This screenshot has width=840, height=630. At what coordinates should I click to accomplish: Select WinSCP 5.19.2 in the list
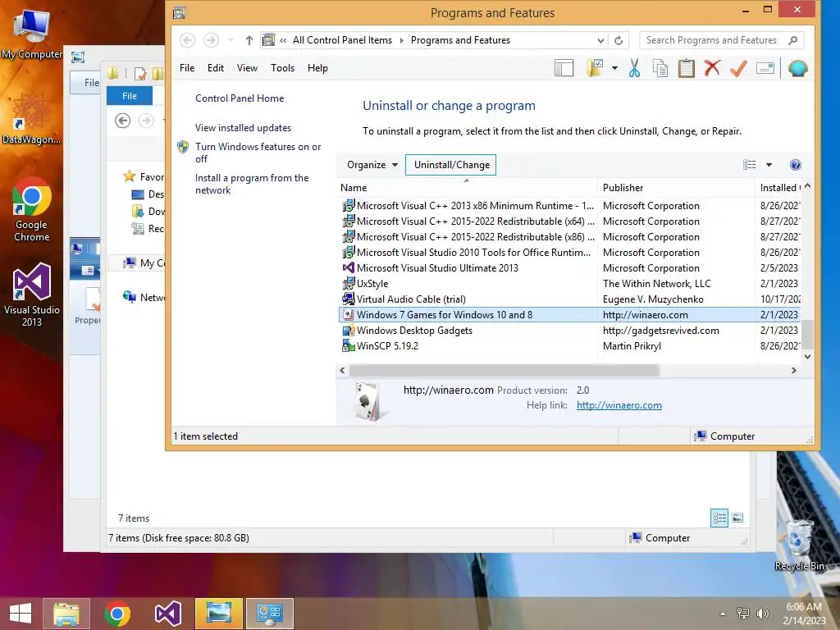[x=569, y=346]
